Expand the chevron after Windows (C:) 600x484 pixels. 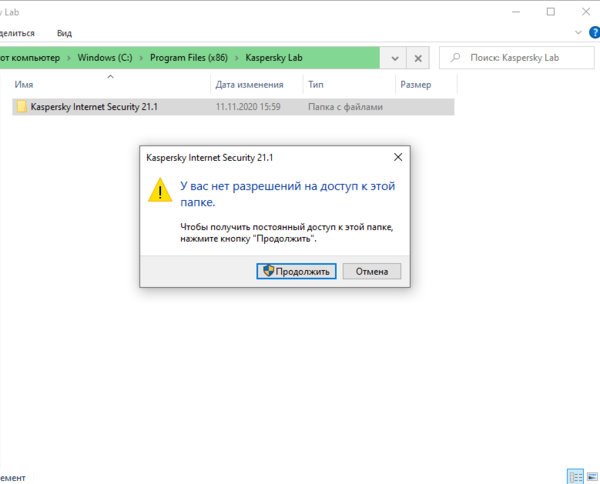pos(141,58)
